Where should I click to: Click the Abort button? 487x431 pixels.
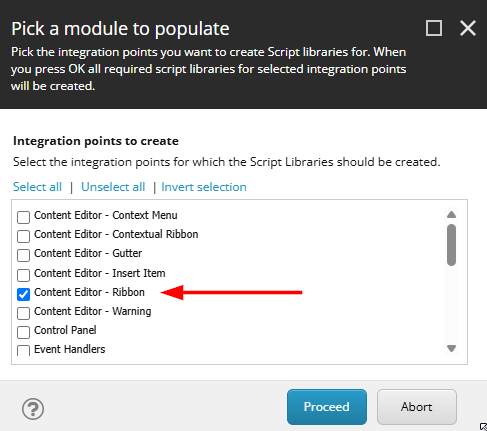coord(417,407)
